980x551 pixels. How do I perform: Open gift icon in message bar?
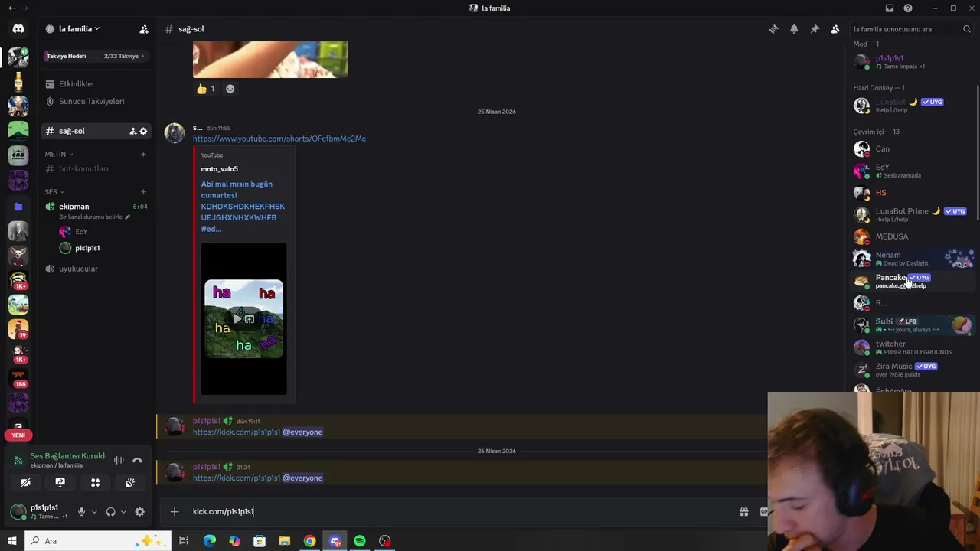[744, 511]
